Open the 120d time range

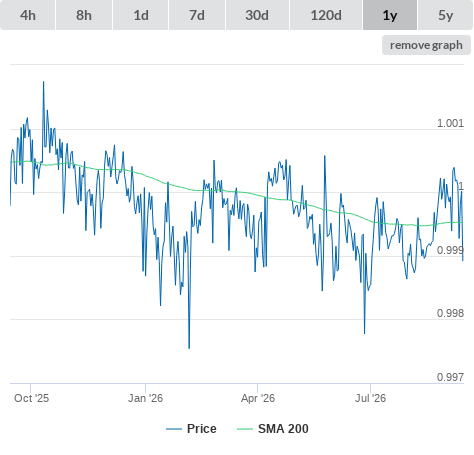(x=326, y=15)
